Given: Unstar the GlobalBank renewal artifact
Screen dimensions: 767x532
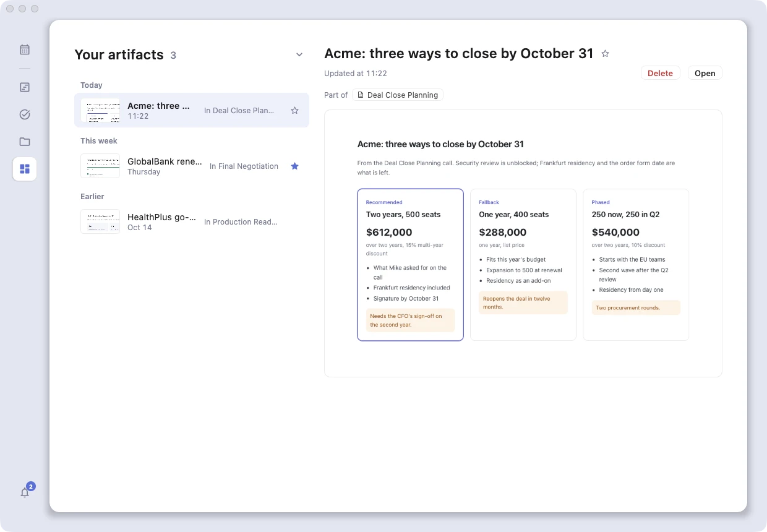Looking at the screenshot, I should tap(294, 166).
